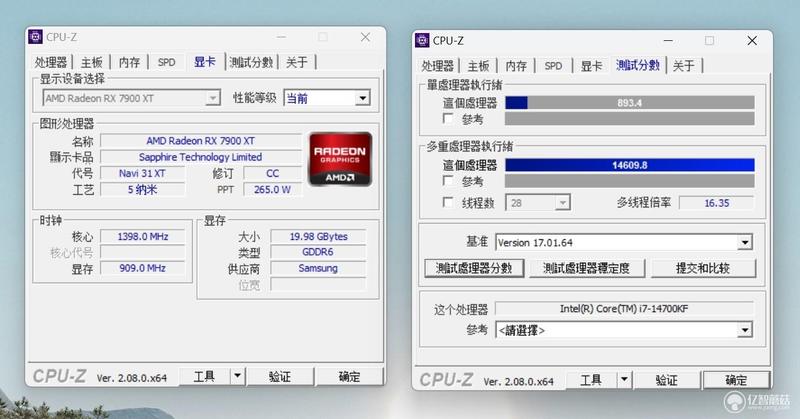Click the memory type GDDR6 value
800x419 pixels.
click(x=318, y=252)
